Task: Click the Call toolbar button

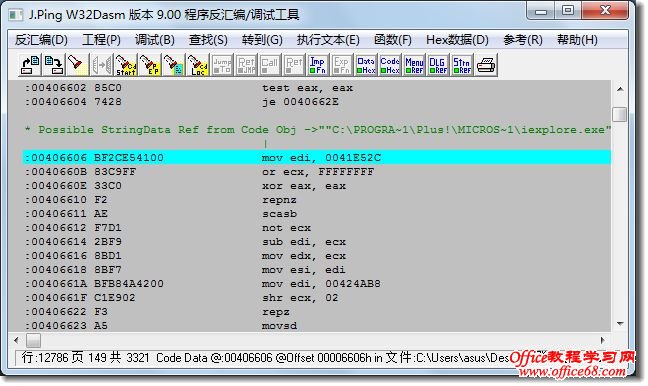Action: click(270, 65)
